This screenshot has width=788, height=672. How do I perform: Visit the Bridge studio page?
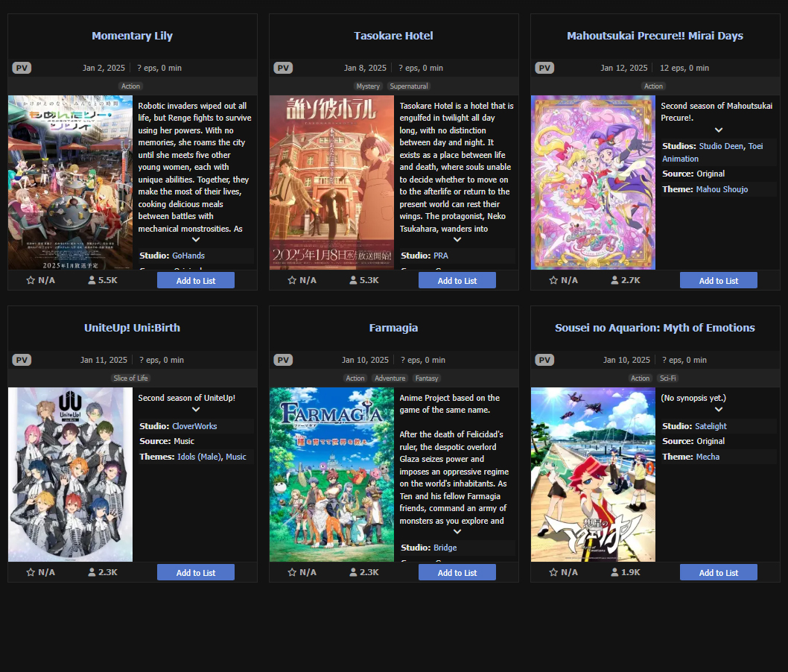tap(445, 548)
